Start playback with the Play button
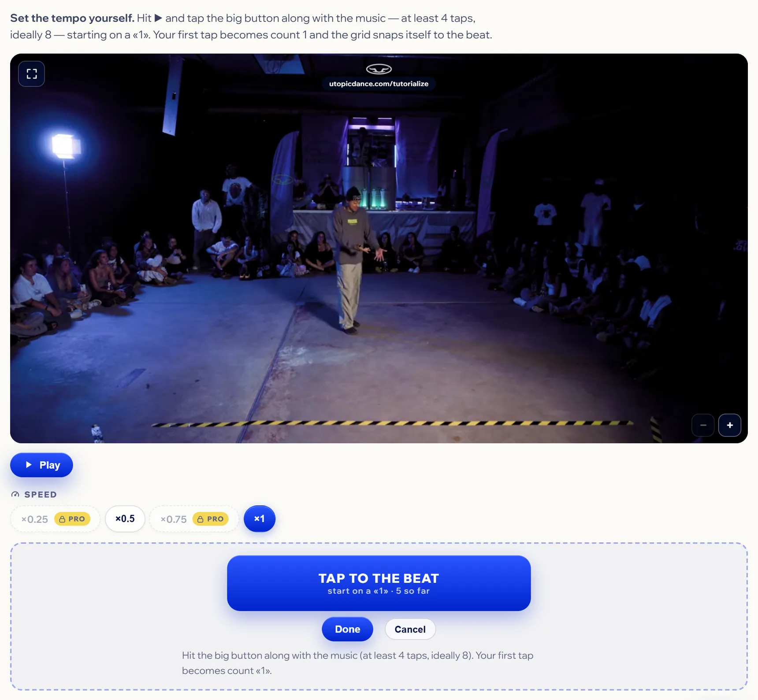 click(x=41, y=465)
